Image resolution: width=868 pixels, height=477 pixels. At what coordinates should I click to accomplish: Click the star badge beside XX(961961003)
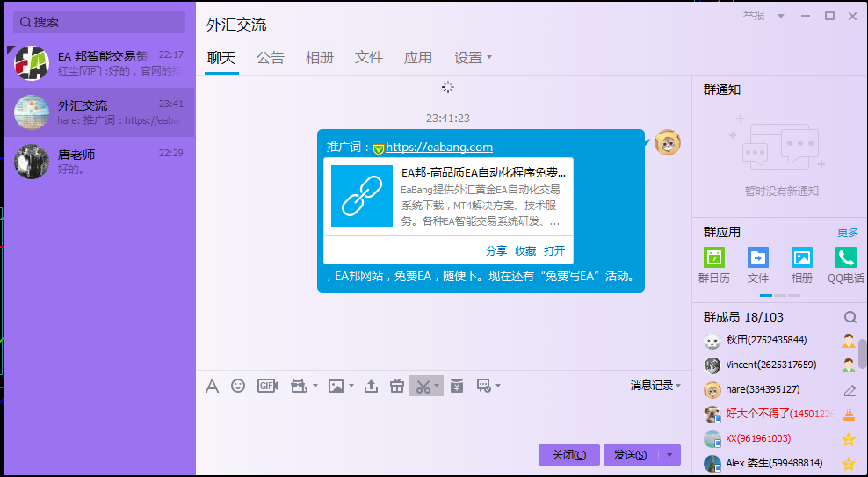pos(849,439)
